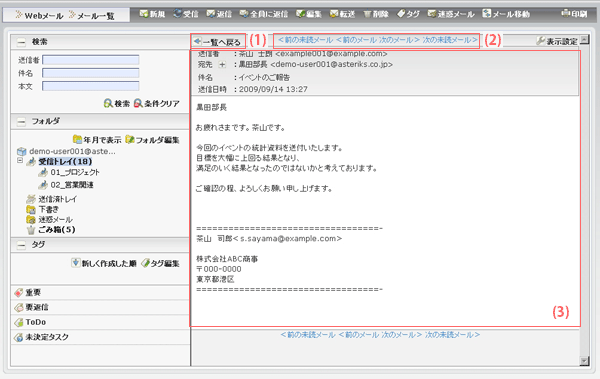Click the 新規 new mail icon

144,14
